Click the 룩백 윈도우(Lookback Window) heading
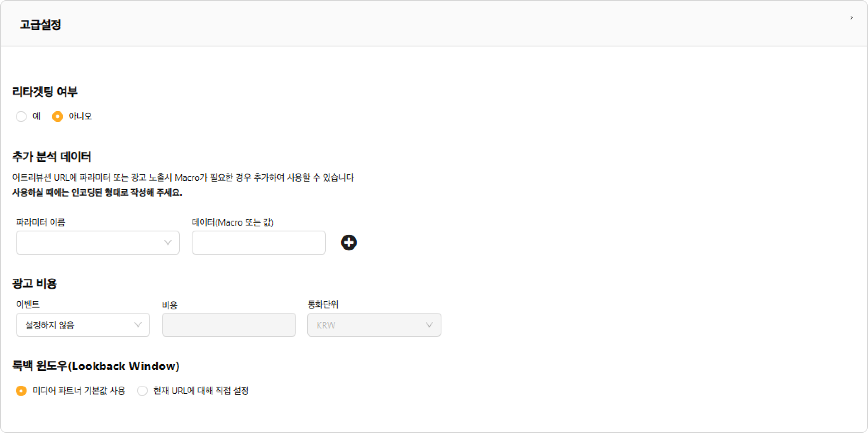The width and height of the screenshot is (868, 433). (96, 366)
